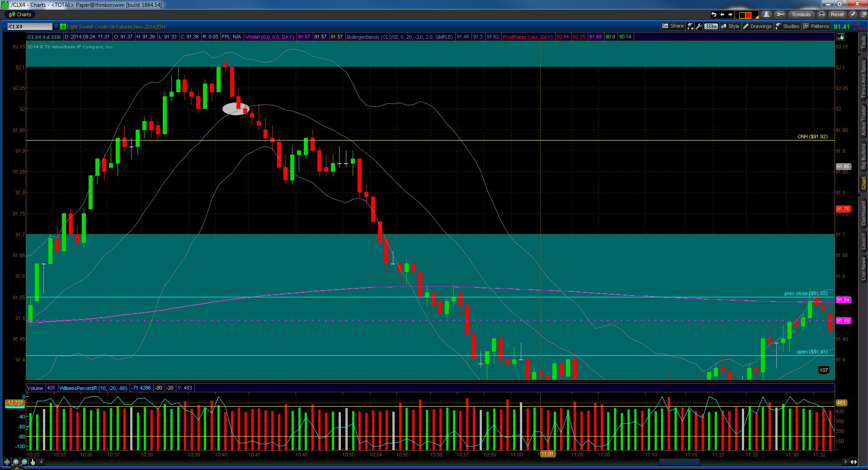868x470 pixels.
Task: Click the undo arrow in the top toolbar
Action: (714, 14)
